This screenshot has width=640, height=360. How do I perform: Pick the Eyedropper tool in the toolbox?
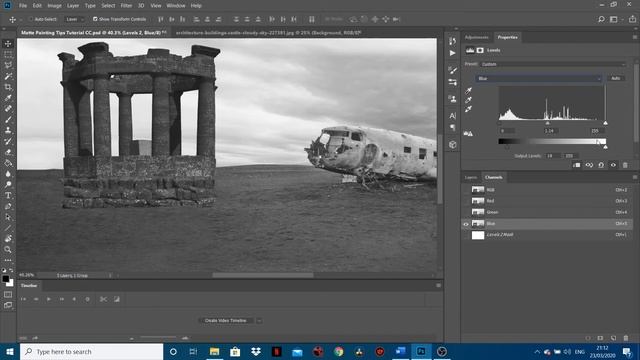(x=8, y=98)
